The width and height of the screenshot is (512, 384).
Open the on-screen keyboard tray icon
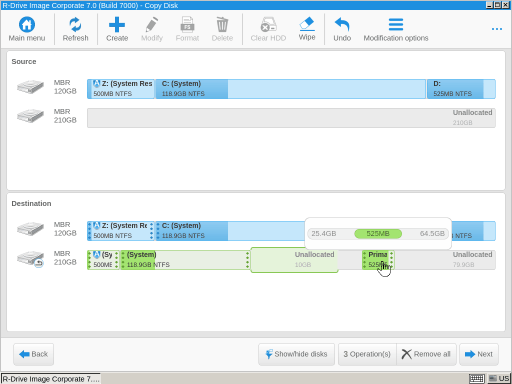[477, 379]
